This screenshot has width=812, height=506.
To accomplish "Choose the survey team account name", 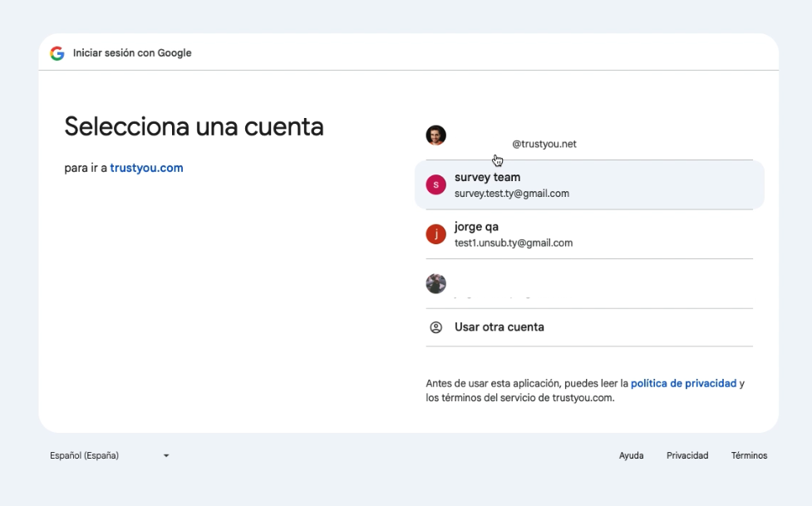I will coord(487,177).
